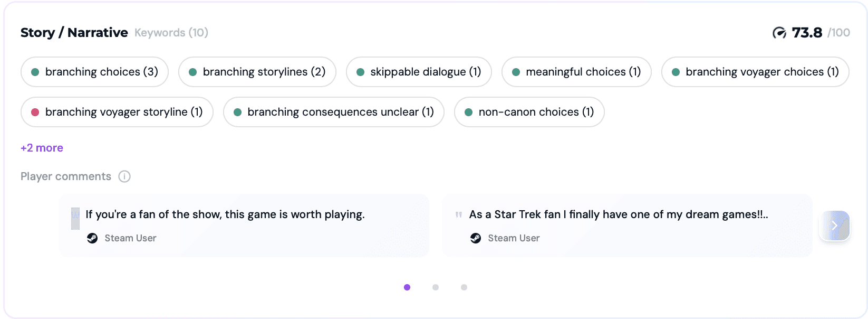The width and height of the screenshot is (868, 319).
Task: Select the first carousel page dot
Action: (x=407, y=287)
